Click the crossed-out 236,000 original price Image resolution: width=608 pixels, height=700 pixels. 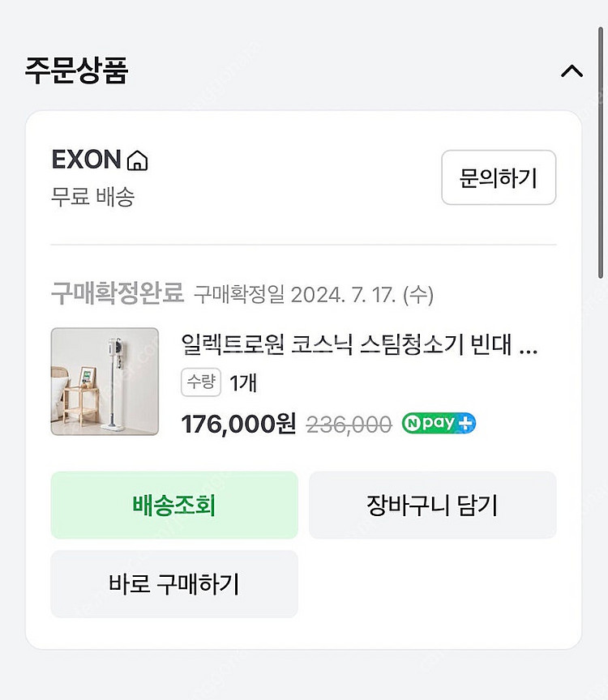(x=349, y=424)
